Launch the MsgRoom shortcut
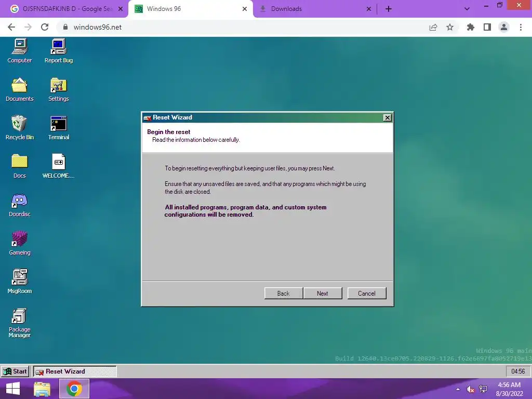The width and height of the screenshot is (532, 399). [19, 282]
